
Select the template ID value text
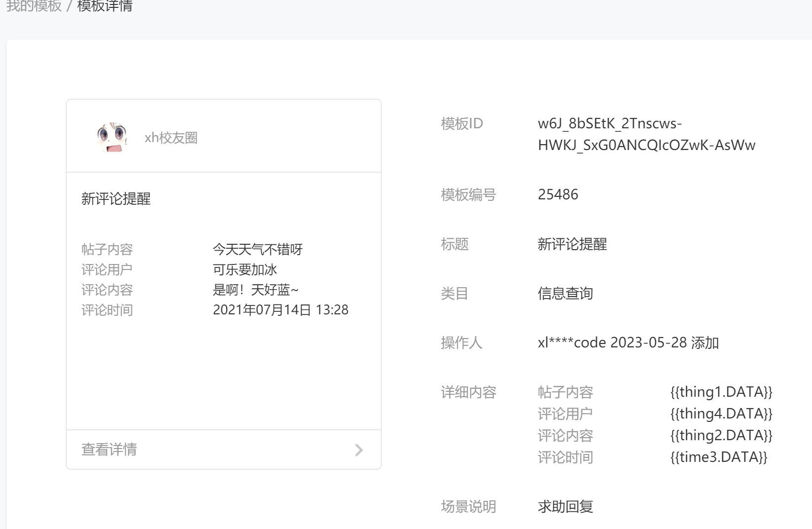click(647, 135)
